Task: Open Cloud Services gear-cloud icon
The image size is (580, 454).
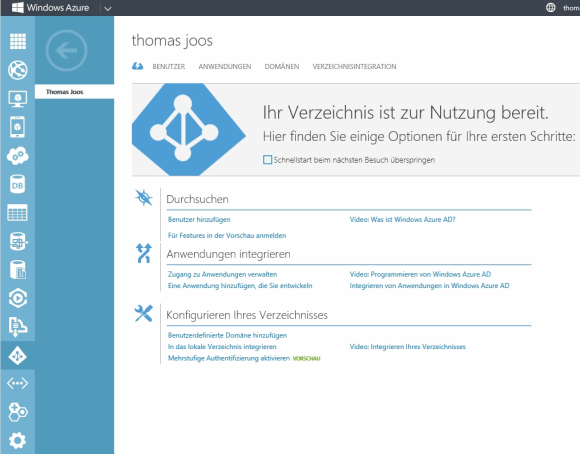Action: point(18,155)
